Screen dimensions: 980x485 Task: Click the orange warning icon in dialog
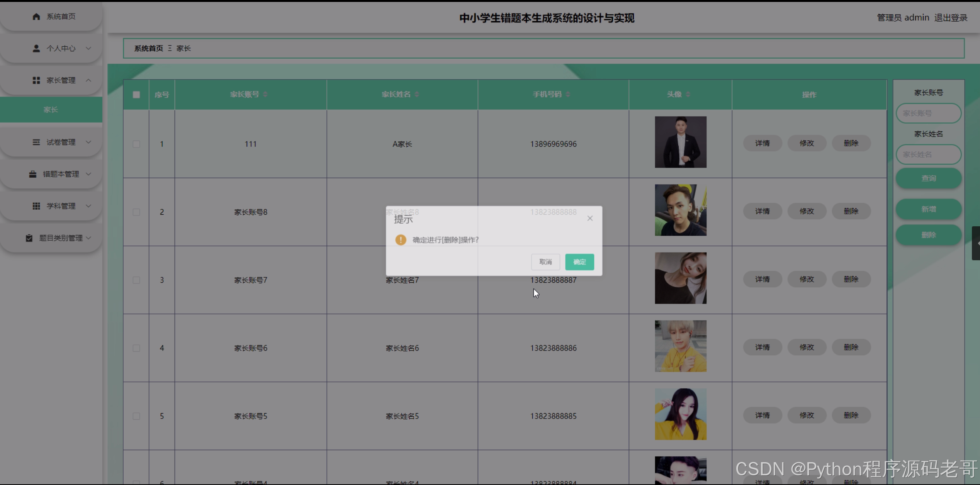401,240
